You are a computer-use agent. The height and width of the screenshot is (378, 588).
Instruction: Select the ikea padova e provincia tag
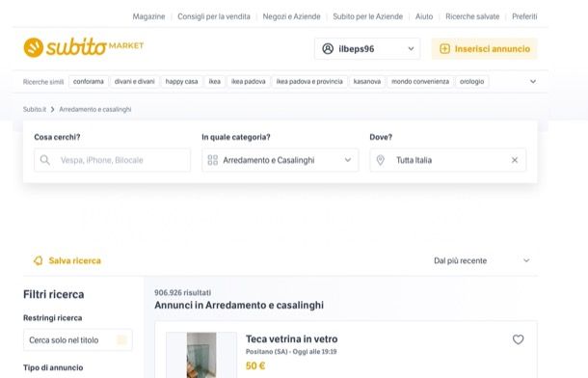(309, 81)
